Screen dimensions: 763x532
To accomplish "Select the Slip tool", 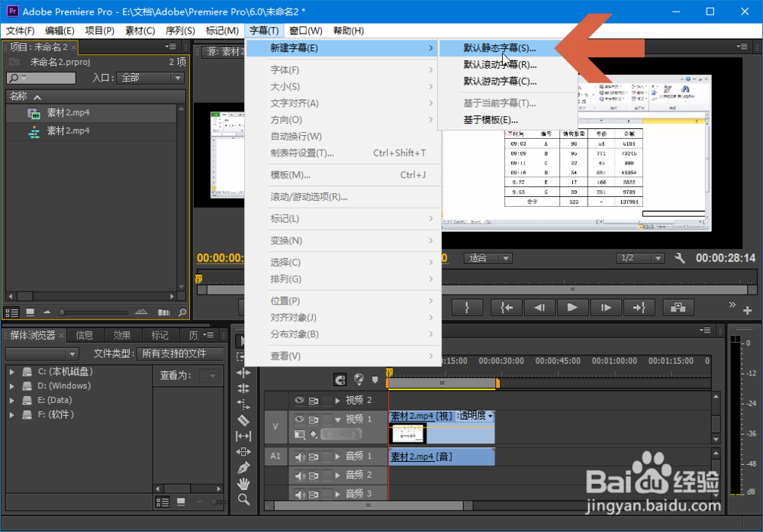I will (243, 436).
